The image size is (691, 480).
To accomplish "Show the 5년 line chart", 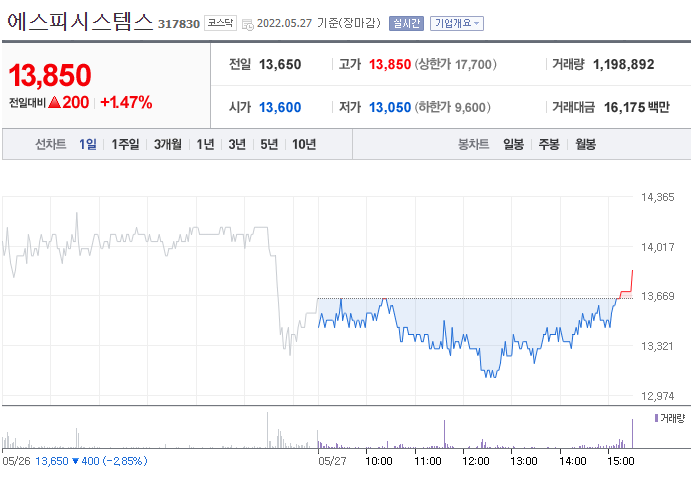I will (269, 144).
